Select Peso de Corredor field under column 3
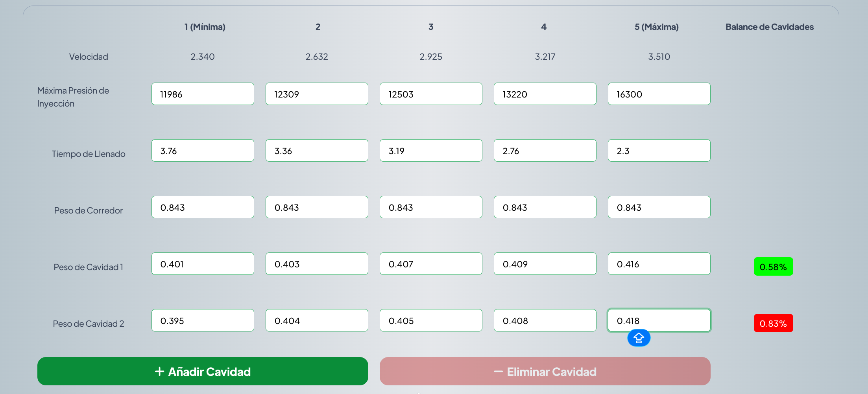Screen dimensions: 868x394 pyautogui.click(x=431, y=207)
